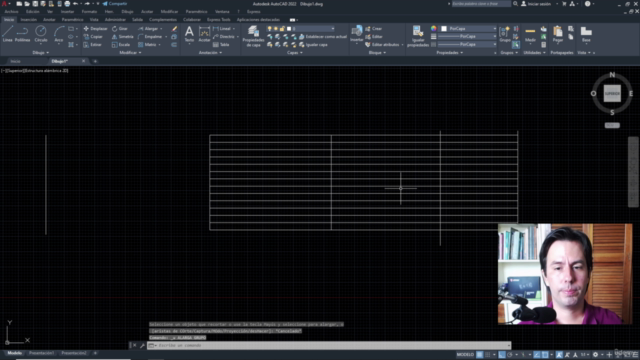Open the Archivo menu
Viewport: 640px width, 360px height.
(11, 12)
